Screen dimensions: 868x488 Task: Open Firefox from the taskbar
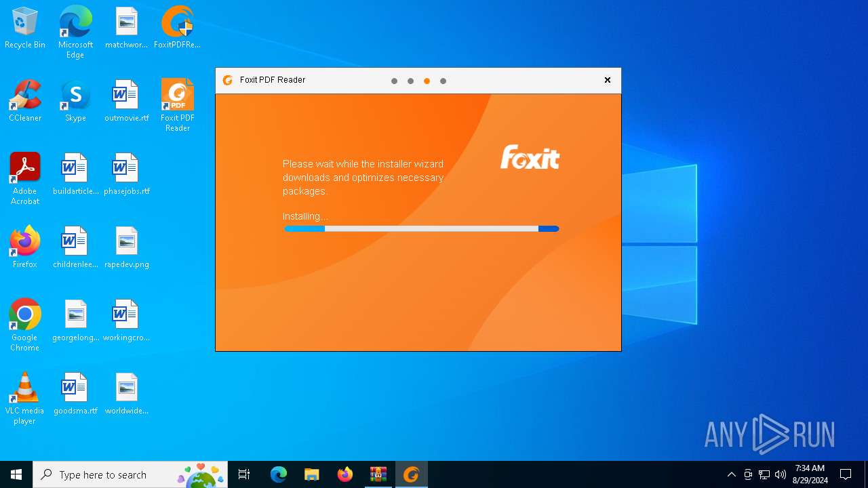tap(345, 475)
